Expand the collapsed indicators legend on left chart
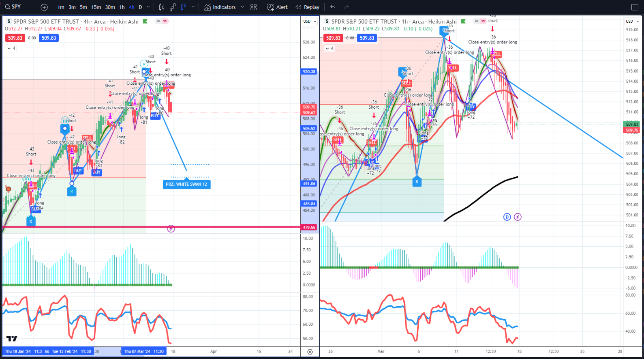This screenshot has width=644, height=359. pyautogui.click(x=11, y=48)
